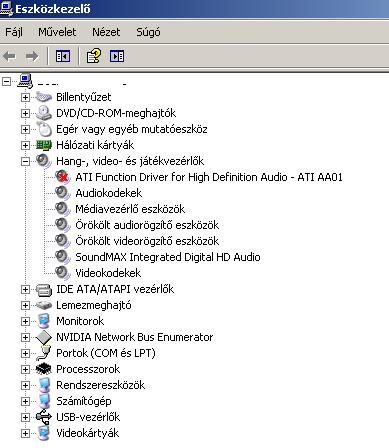Expand the Rendszereszközök category
Screen dimensions: 389x448
25,385
